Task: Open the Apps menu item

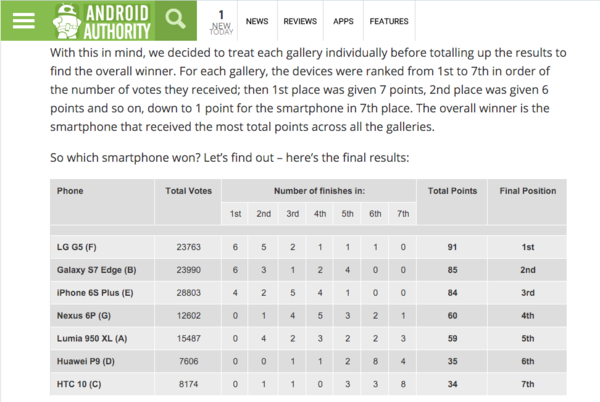Action: pos(343,21)
